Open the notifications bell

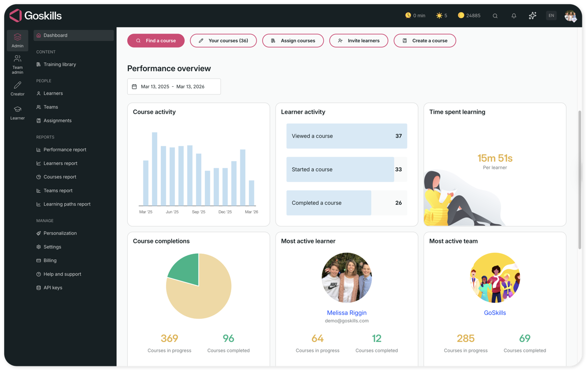pyautogui.click(x=514, y=16)
